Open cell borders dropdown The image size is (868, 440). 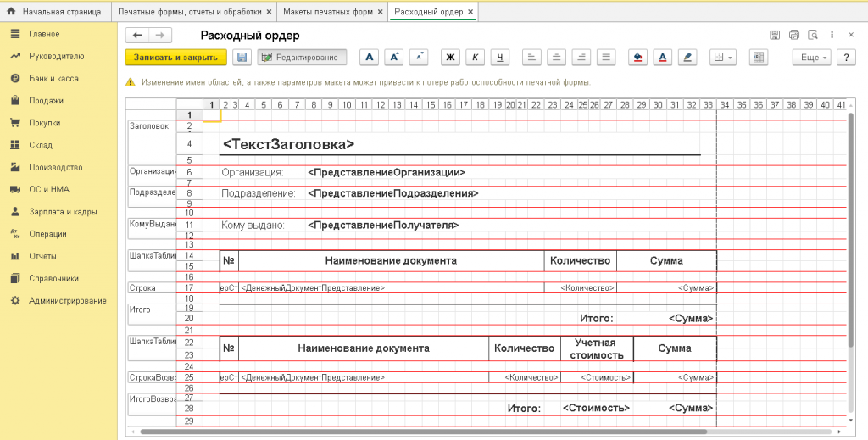pyautogui.click(x=723, y=58)
